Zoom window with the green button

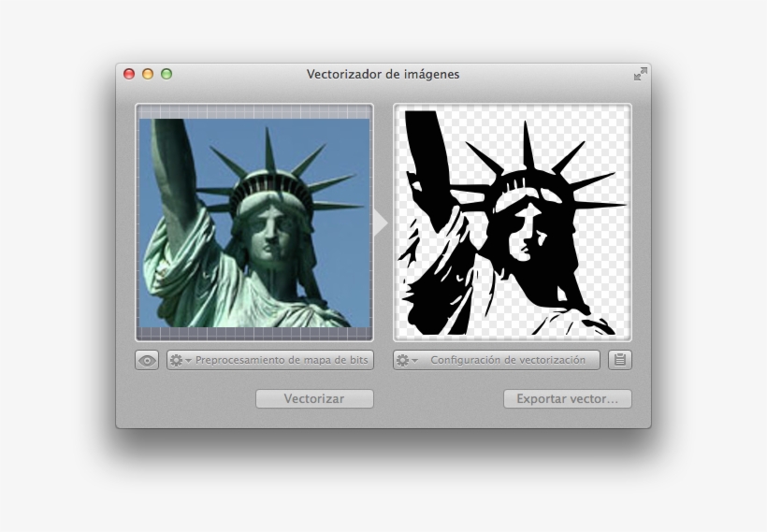click(166, 74)
